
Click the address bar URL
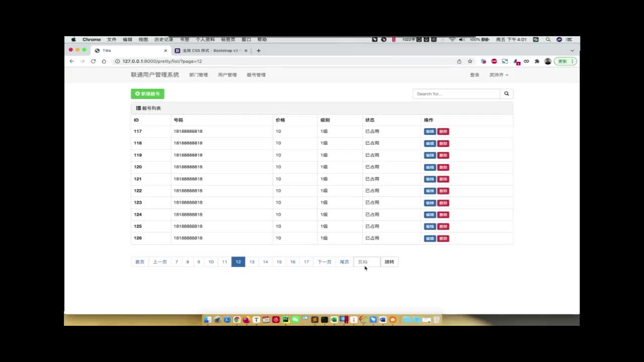pos(162,61)
